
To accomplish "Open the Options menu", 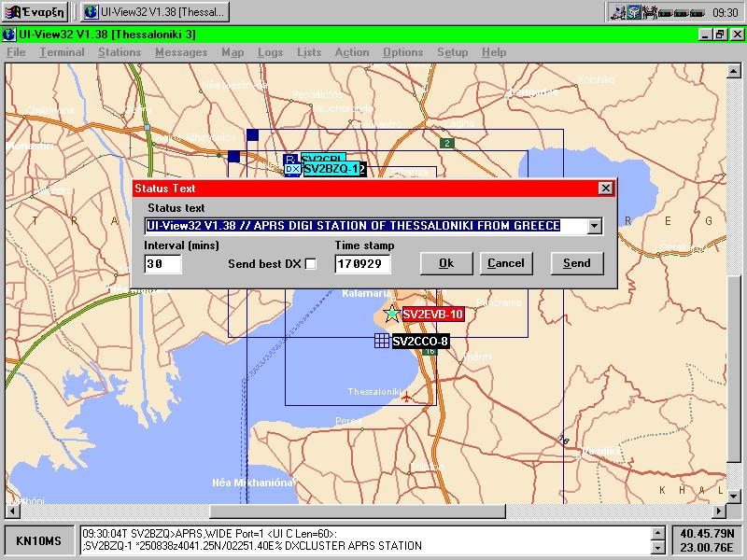I will click(x=402, y=52).
